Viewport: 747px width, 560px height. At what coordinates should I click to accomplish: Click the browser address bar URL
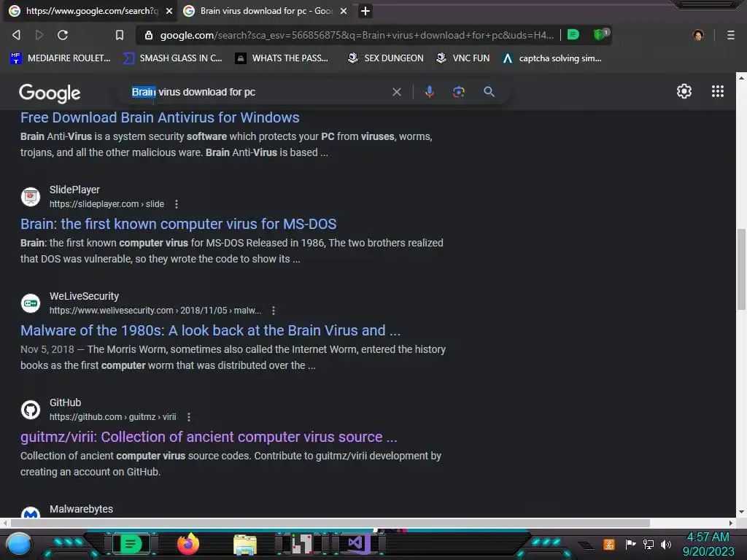click(357, 35)
